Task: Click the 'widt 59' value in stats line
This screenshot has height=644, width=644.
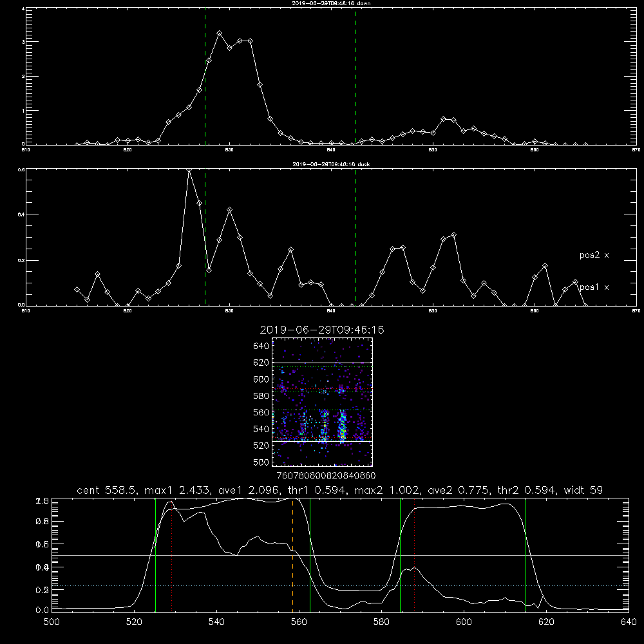Action: click(x=583, y=490)
